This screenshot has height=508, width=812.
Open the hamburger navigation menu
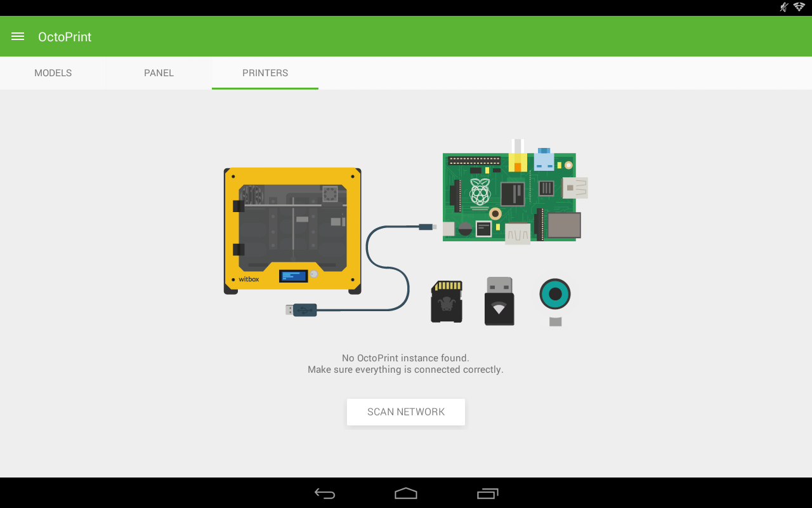coord(18,37)
